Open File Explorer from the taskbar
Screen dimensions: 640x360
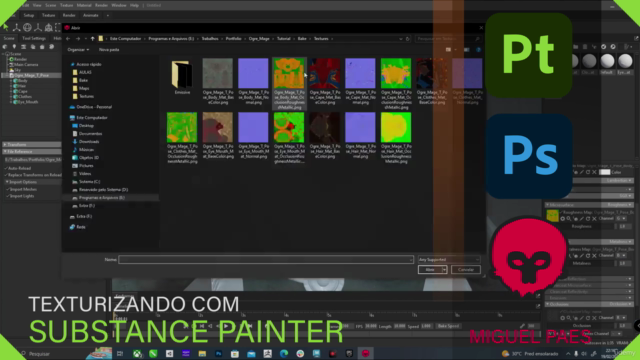202,353
